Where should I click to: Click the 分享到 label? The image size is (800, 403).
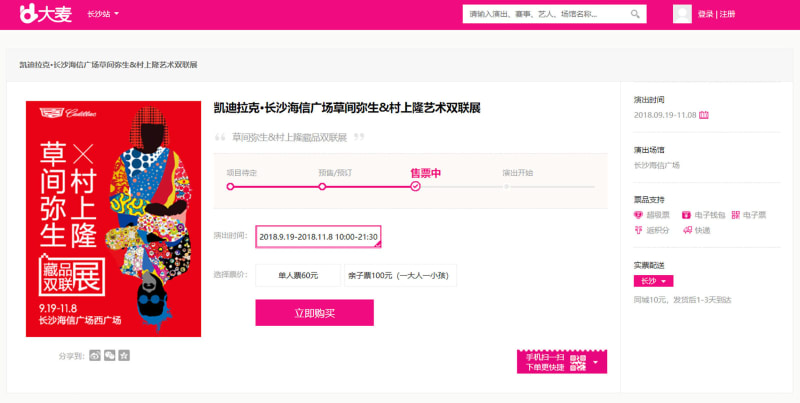pos(71,356)
